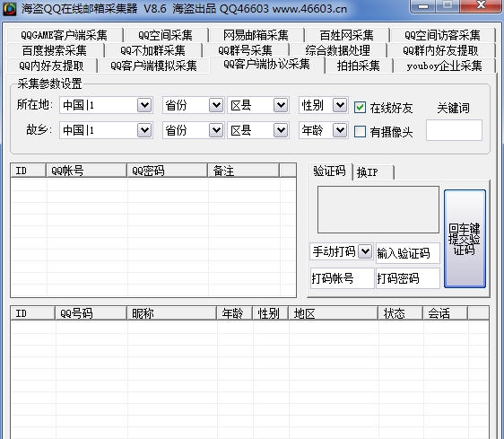
Task: Click the 打码帐号 field
Action: [343, 278]
